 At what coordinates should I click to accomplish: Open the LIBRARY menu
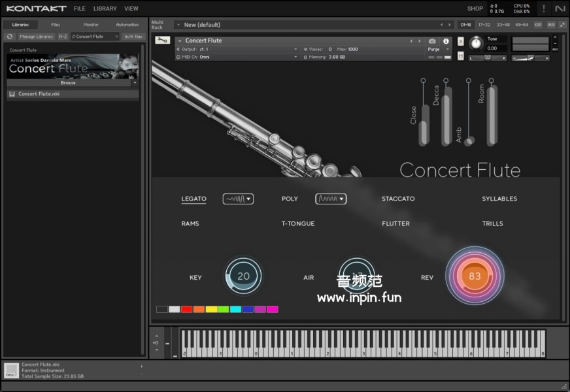coord(105,8)
